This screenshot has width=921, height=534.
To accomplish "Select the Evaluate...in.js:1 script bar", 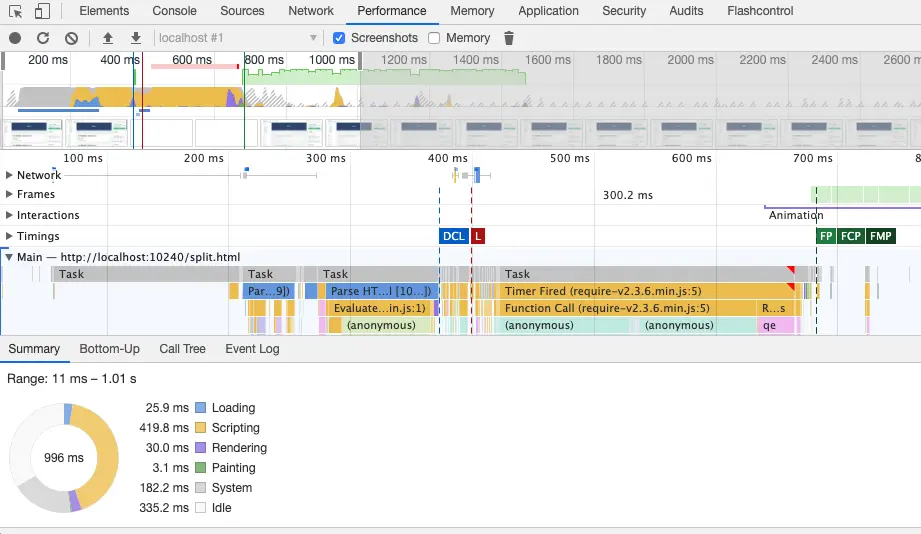I will (x=379, y=308).
